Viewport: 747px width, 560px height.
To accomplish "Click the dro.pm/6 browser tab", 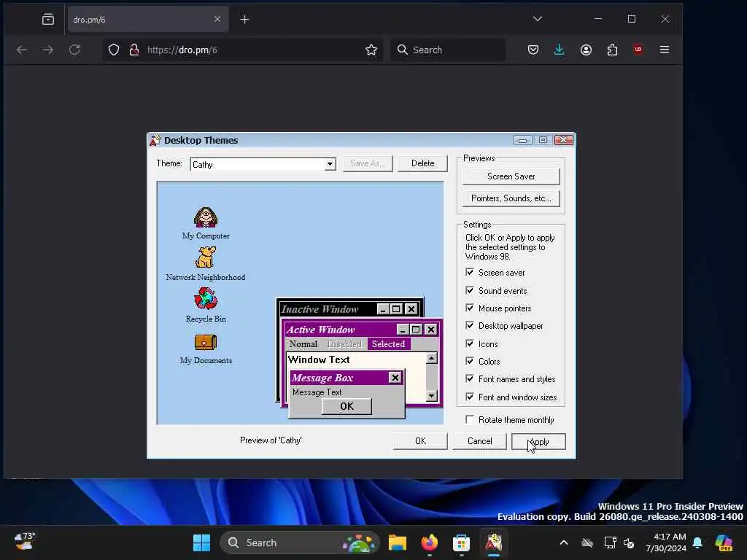I will [x=148, y=20].
